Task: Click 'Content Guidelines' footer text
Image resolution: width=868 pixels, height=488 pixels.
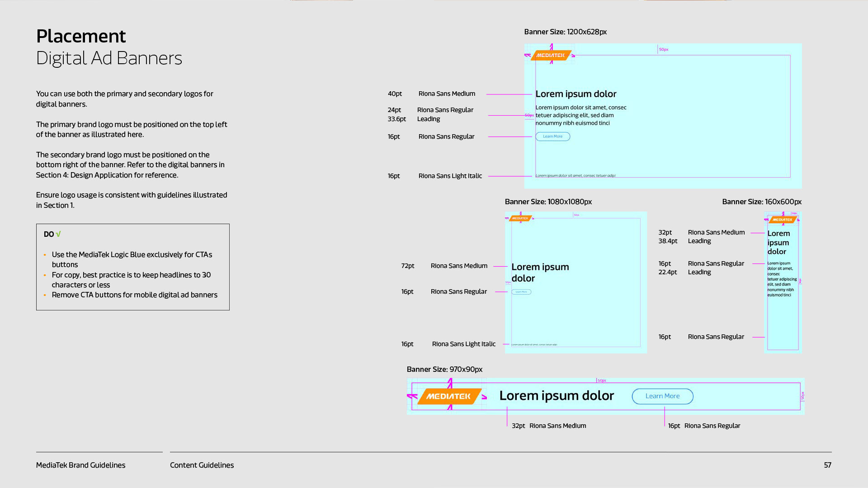Action: 202,465
